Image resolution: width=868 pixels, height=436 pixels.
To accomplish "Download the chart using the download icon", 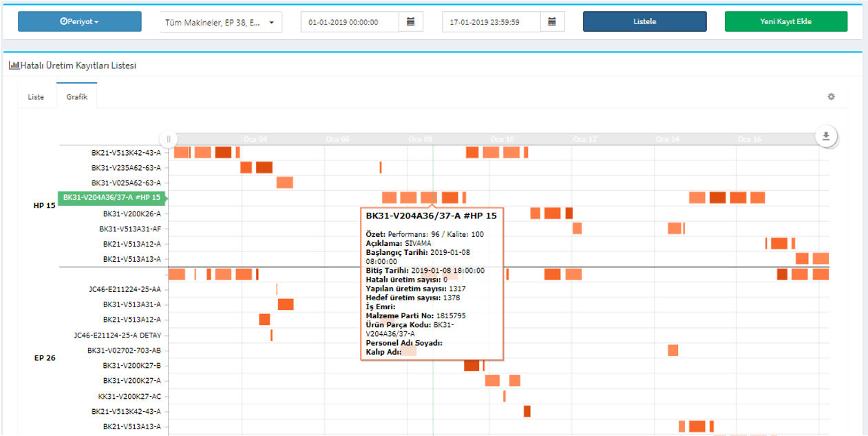I will (826, 136).
